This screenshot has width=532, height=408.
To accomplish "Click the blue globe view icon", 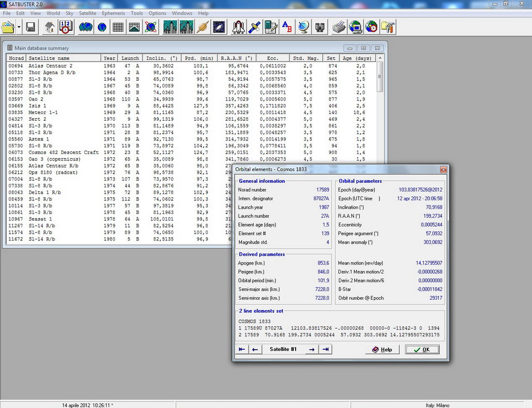I will tap(102, 27).
